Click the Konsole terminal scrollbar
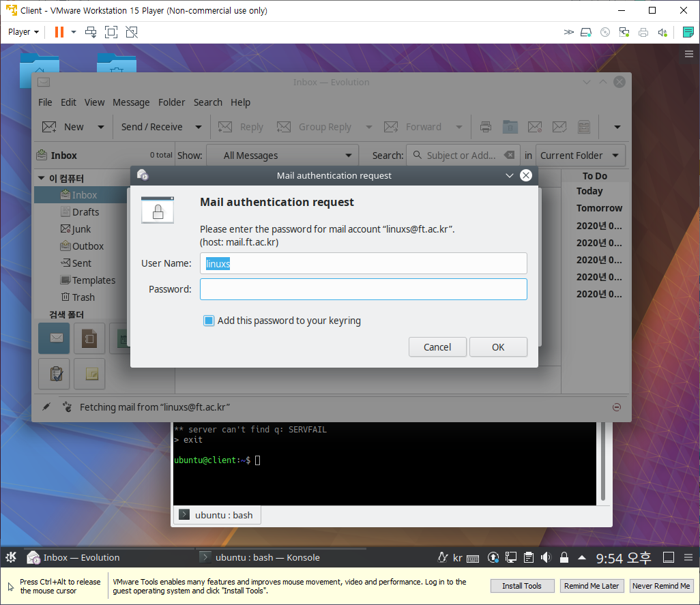Viewport: 700px width, 605px height. [603, 462]
